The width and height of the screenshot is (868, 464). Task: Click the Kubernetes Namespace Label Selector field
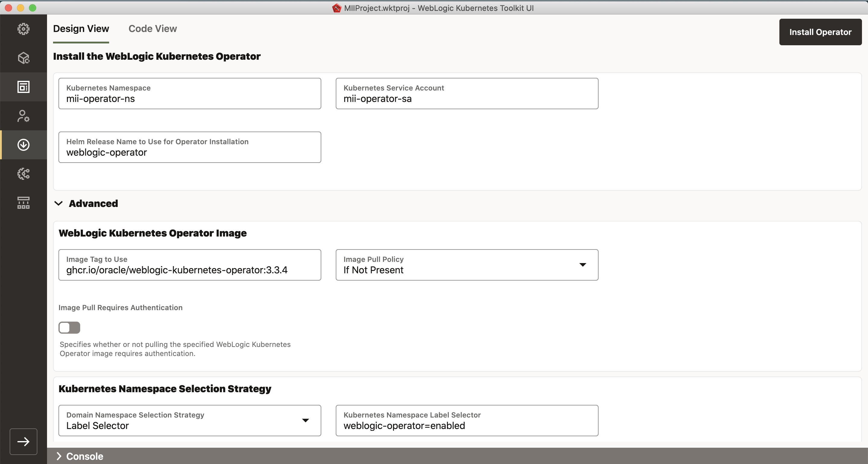pyautogui.click(x=467, y=421)
